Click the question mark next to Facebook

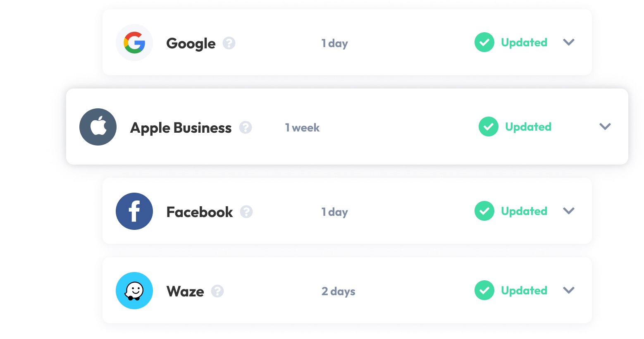tap(246, 212)
